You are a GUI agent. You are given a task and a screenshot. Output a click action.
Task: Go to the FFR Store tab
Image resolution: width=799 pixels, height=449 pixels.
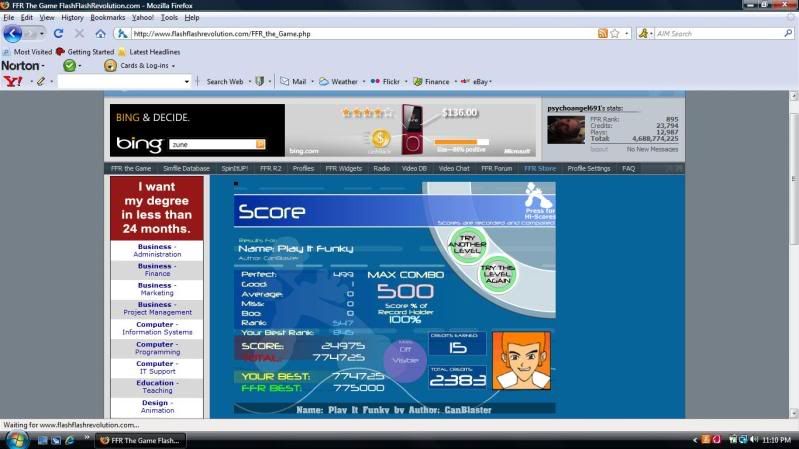pyautogui.click(x=540, y=169)
